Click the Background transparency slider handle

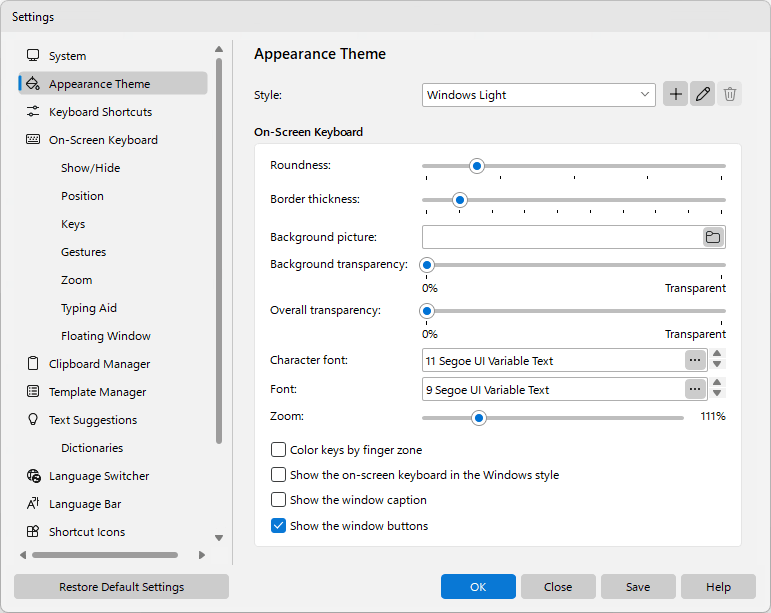(x=427, y=265)
